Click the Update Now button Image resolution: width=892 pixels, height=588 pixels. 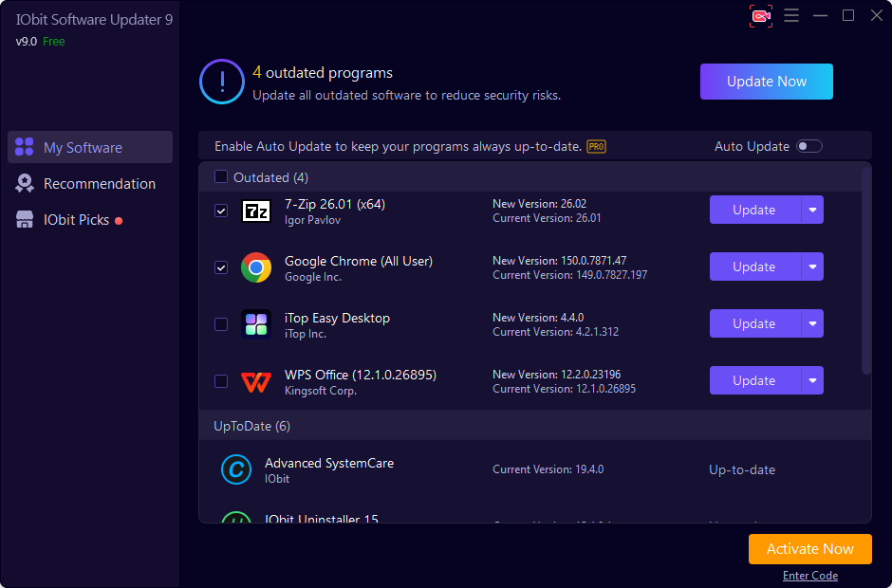click(767, 82)
